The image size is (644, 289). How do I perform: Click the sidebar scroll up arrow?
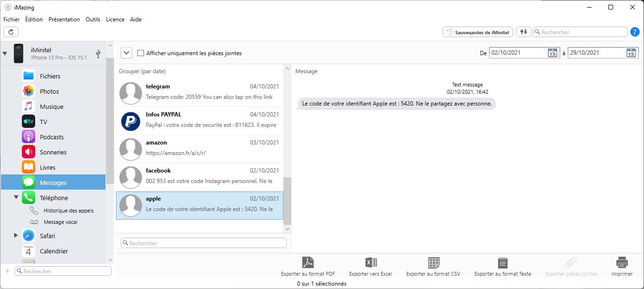point(110,46)
